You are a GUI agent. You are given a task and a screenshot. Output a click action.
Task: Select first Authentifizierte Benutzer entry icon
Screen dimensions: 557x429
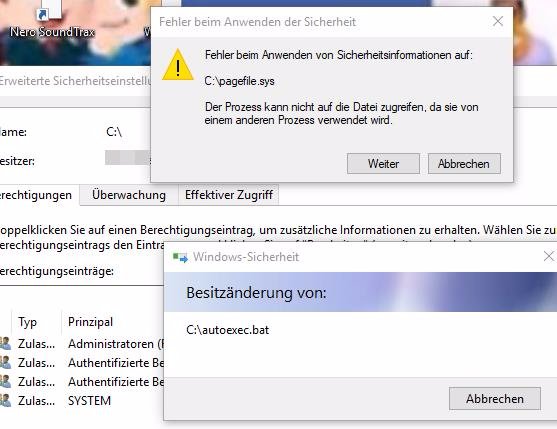tap(5, 363)
